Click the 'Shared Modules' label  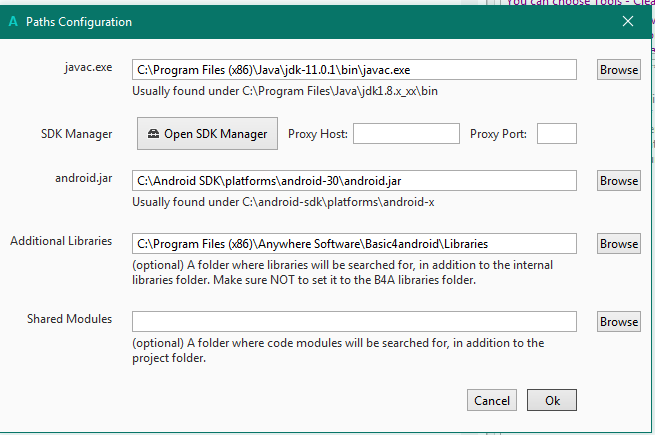point(69,319)
